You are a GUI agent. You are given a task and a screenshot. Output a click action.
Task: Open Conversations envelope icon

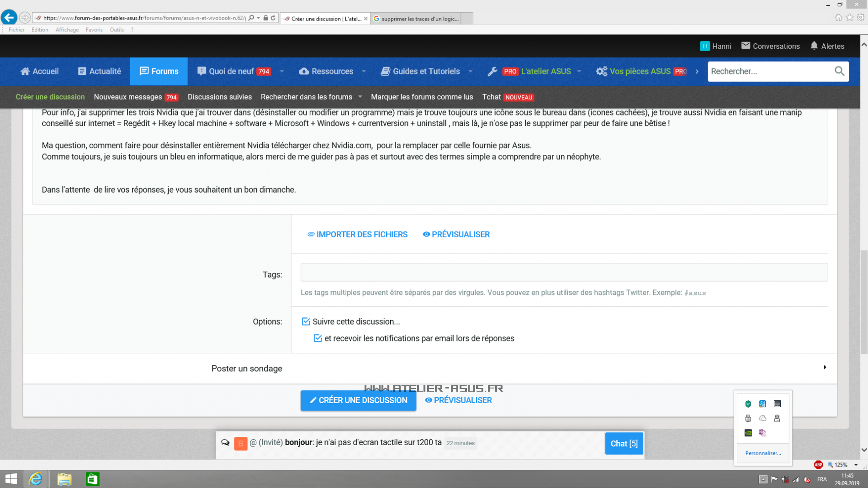pos(746,46)
